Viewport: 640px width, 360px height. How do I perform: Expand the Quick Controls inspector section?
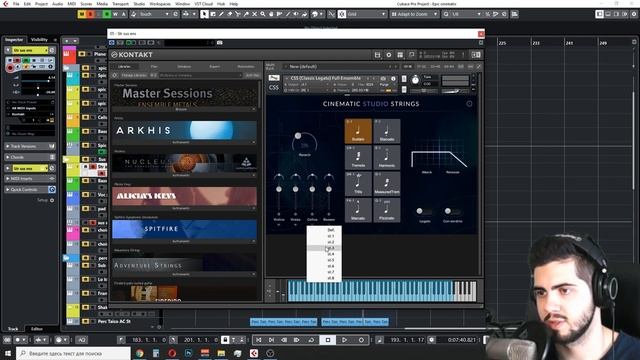30,189
